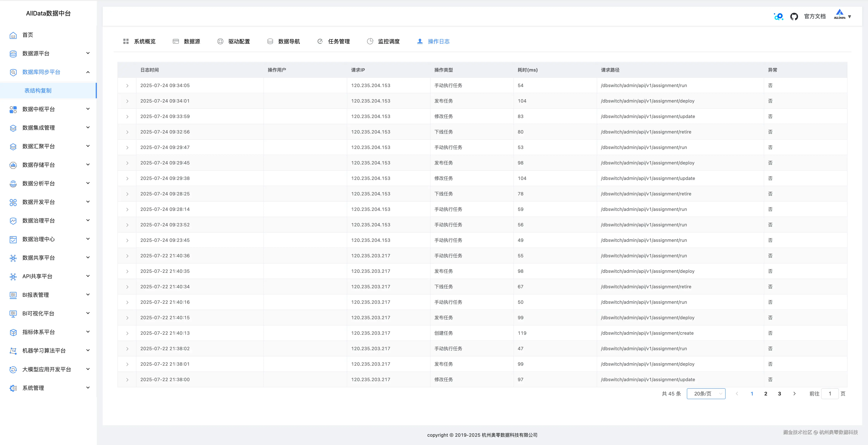This screenshot has width=868, height=445.
Task: Click the 数据中枢平台 sidebar icon
Action: [x=13, y=109]
